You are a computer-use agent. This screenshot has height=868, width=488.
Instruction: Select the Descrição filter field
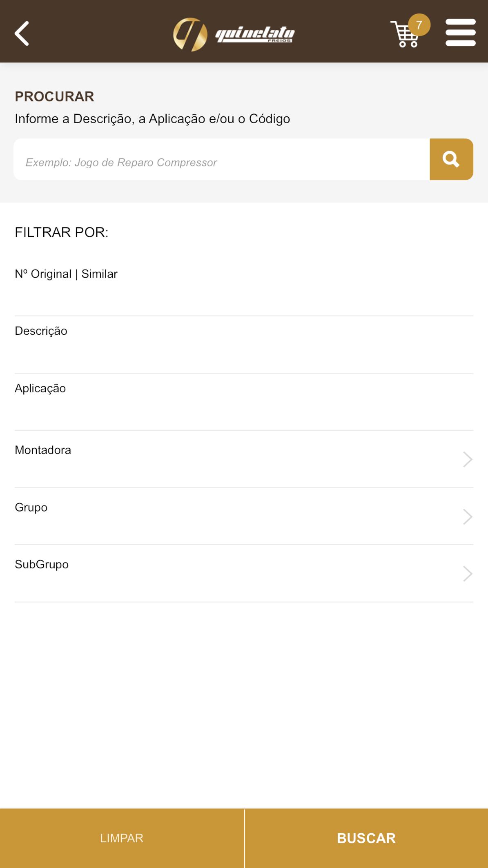pyautogui.click(x=244, y=345)
